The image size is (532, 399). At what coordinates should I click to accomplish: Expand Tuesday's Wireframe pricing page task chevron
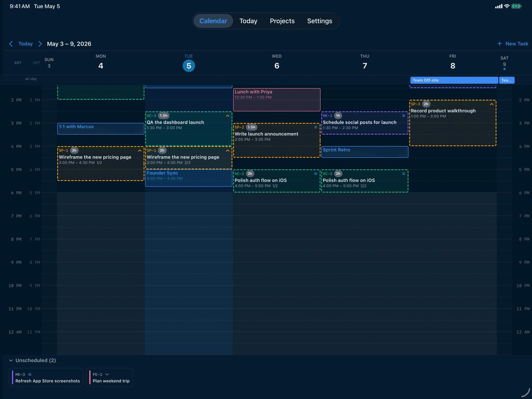(x=228, y=151)
